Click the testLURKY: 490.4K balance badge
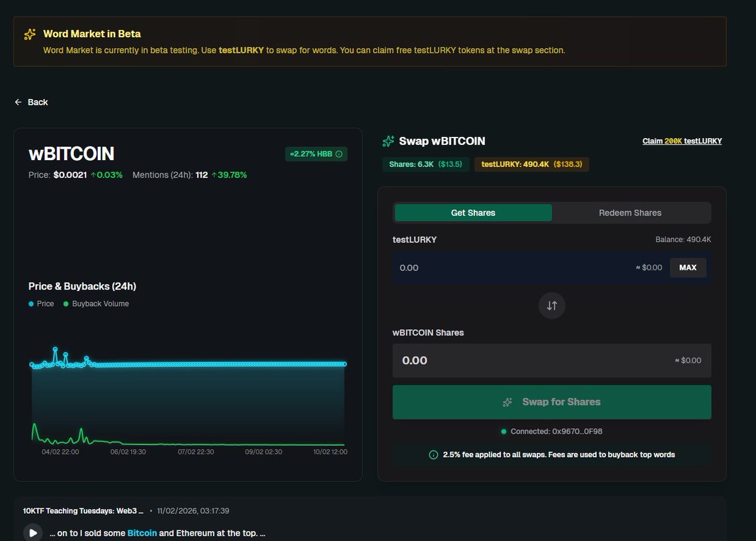Image resolution: width=756 pixels, height=541 pixels. coord(532,165)
